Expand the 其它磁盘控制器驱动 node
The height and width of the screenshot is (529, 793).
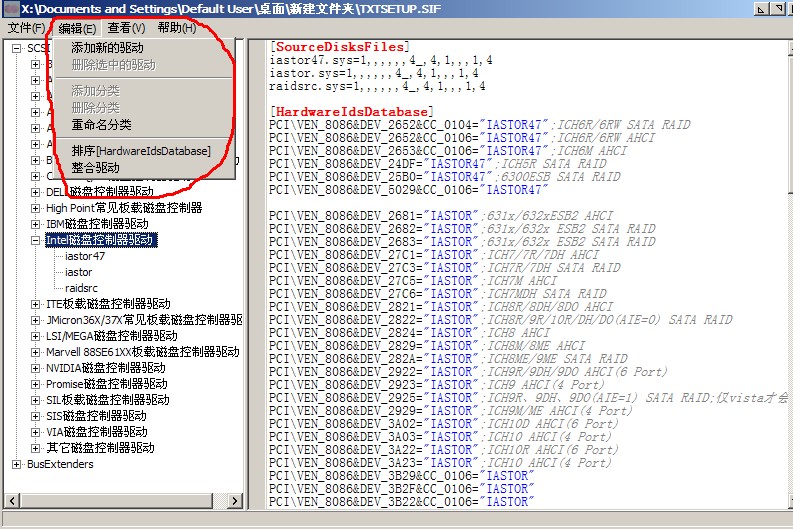[35, 448]
